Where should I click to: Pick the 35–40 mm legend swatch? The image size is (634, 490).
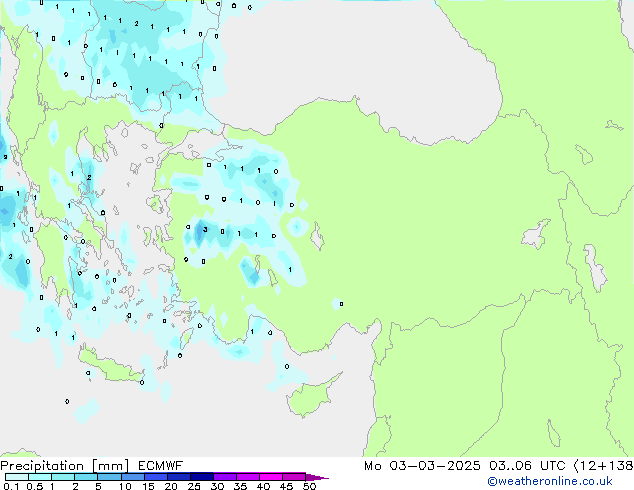point(247,477)
